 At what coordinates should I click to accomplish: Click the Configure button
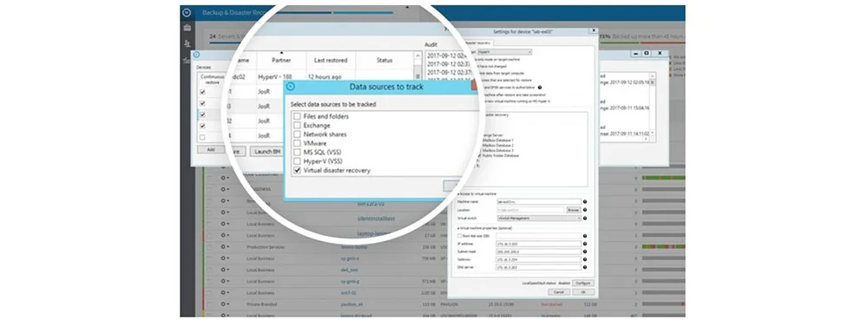(583, 283)
